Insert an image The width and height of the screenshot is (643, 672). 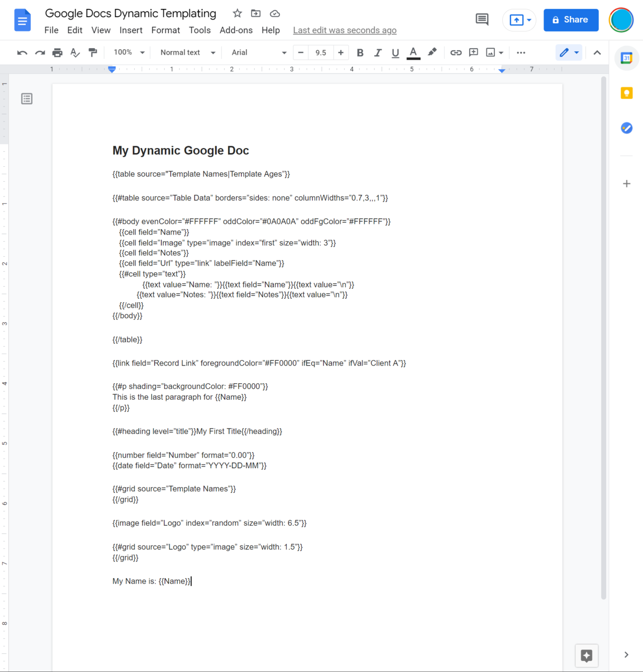pos(491,52)
